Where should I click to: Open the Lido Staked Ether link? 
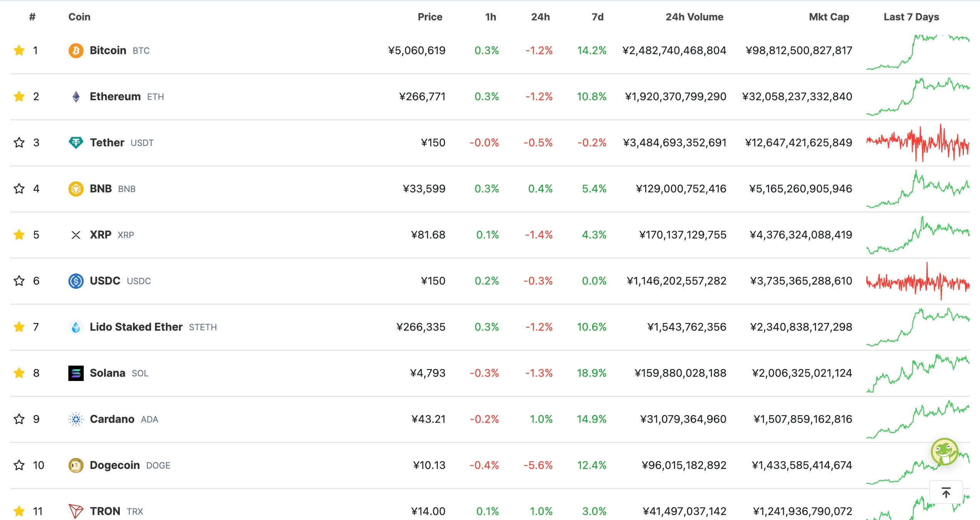pyautogui.click(x=136, y=327)
